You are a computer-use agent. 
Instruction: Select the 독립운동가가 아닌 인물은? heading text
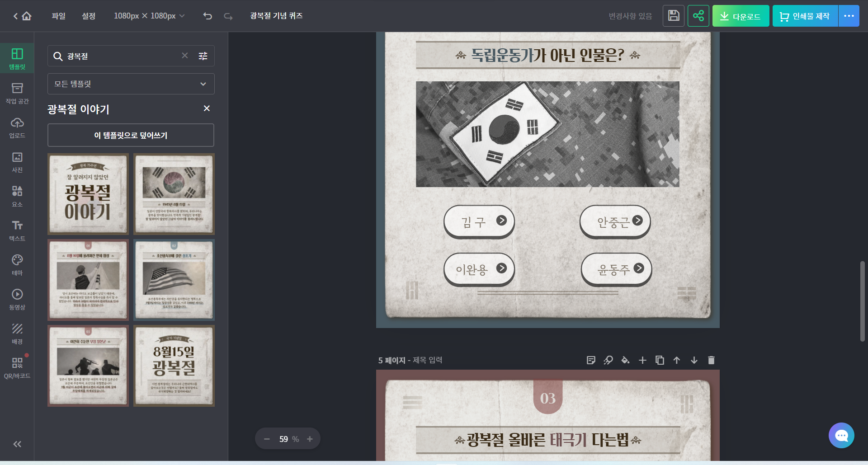pos(547,55)
